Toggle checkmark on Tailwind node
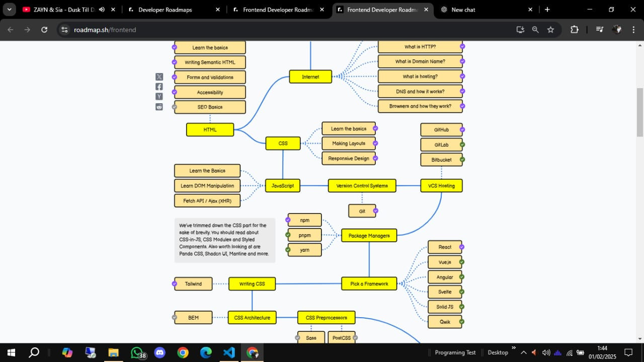Screen dimensions: 644x362 175,283
